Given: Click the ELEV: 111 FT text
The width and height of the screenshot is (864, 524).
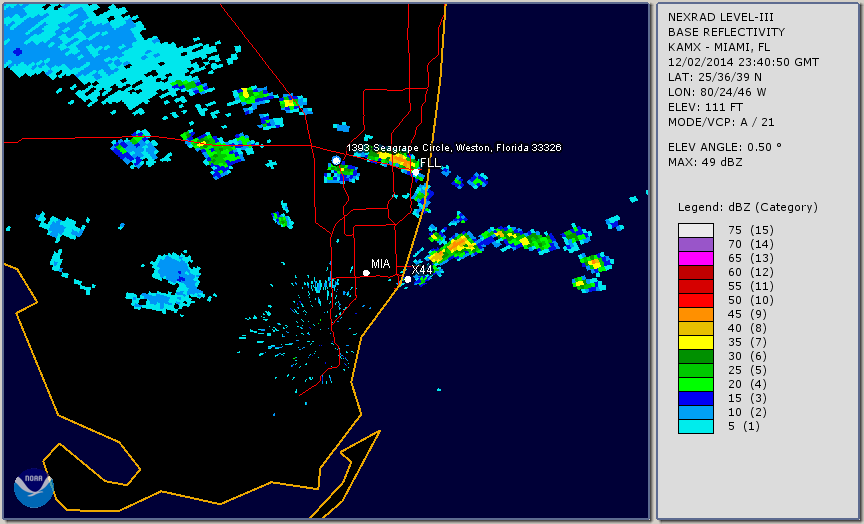Looking at the screenshot, I should (x=705, y=107).
